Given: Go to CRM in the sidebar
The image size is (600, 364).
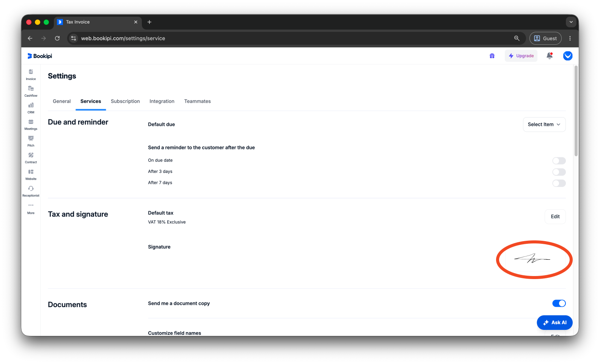Looking at the screenshot, I should click(x=31, y=108).
